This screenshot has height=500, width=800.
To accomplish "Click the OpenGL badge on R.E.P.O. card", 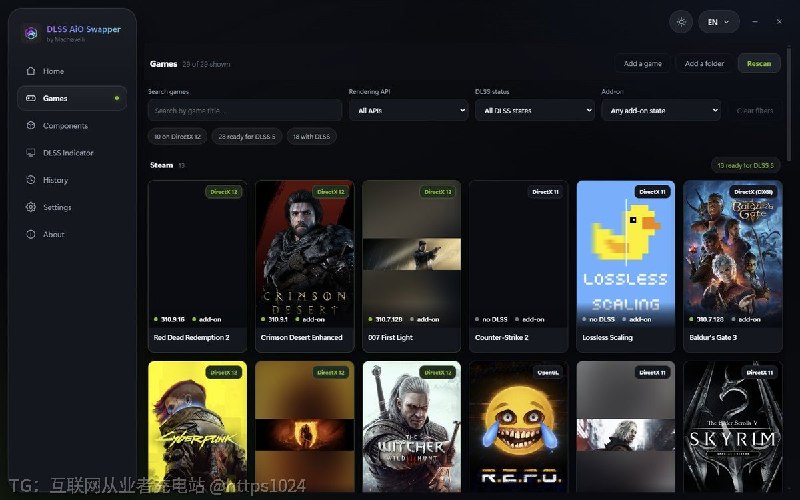I will click(x=547, y=372).
